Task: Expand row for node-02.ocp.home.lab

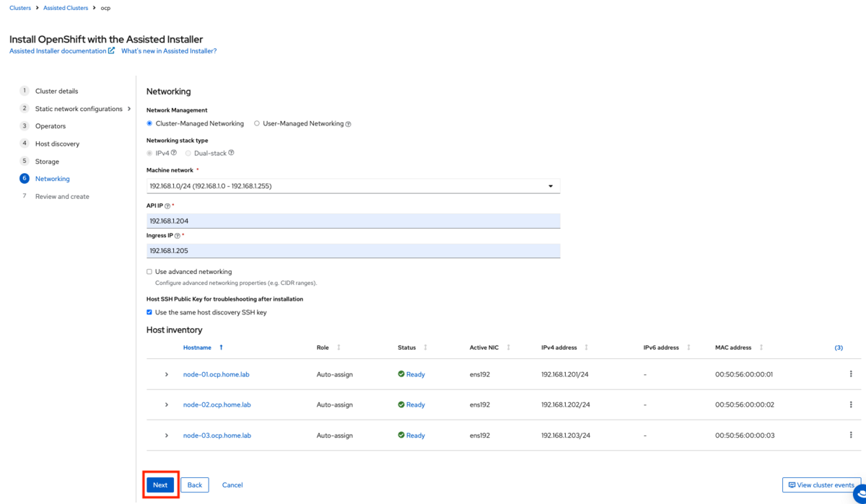Action: click(167, 404)
